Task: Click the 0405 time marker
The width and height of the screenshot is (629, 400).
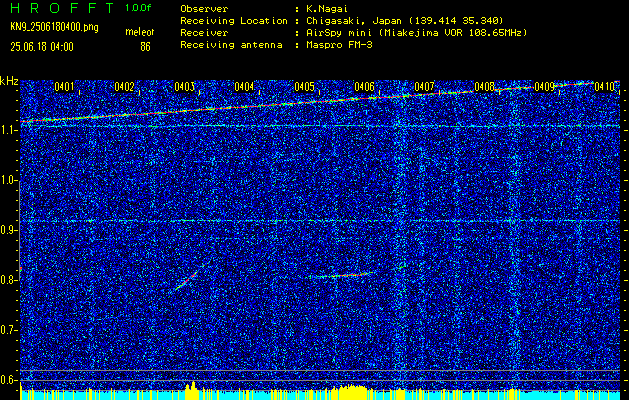Action: (x=304, y=86)
